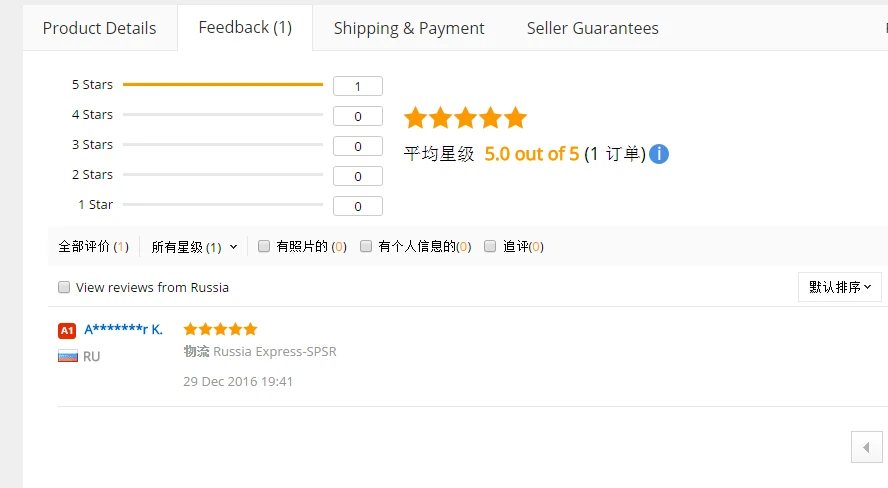Expand the 默认排序 sort dropdown

[x=839, y=287]
